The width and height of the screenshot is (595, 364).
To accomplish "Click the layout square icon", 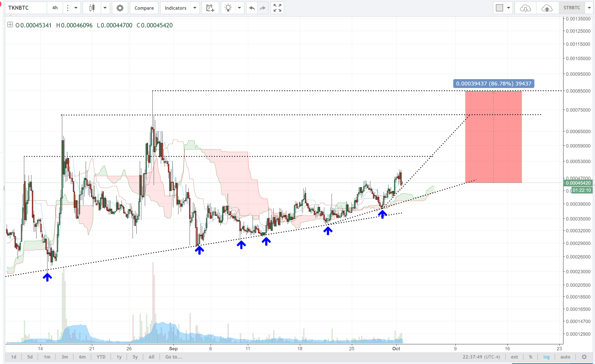I will (x=499, y=8).
